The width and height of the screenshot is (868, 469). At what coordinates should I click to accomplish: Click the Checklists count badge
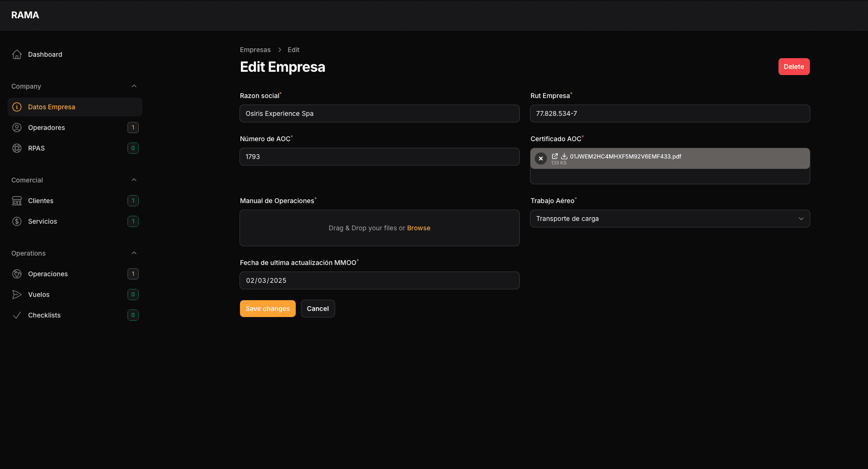[133, 315]
